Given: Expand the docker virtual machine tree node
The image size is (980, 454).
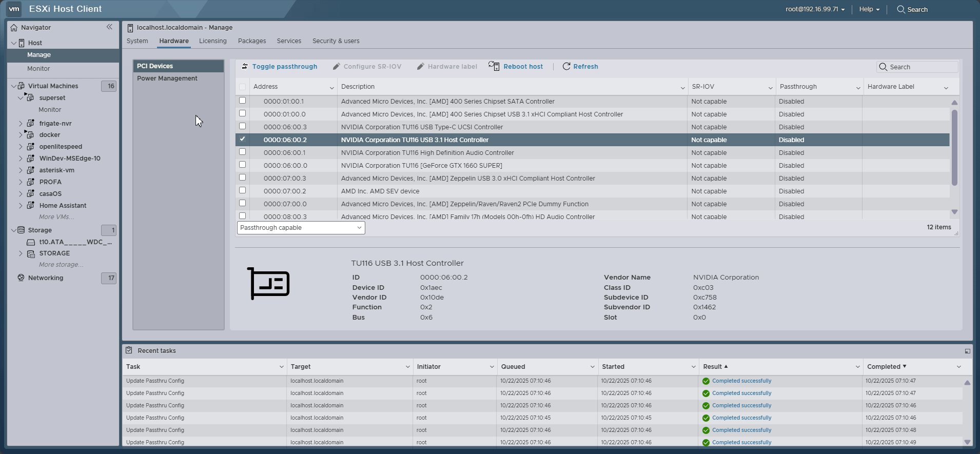Looking at the screenshot, I should tap(21, 135).
